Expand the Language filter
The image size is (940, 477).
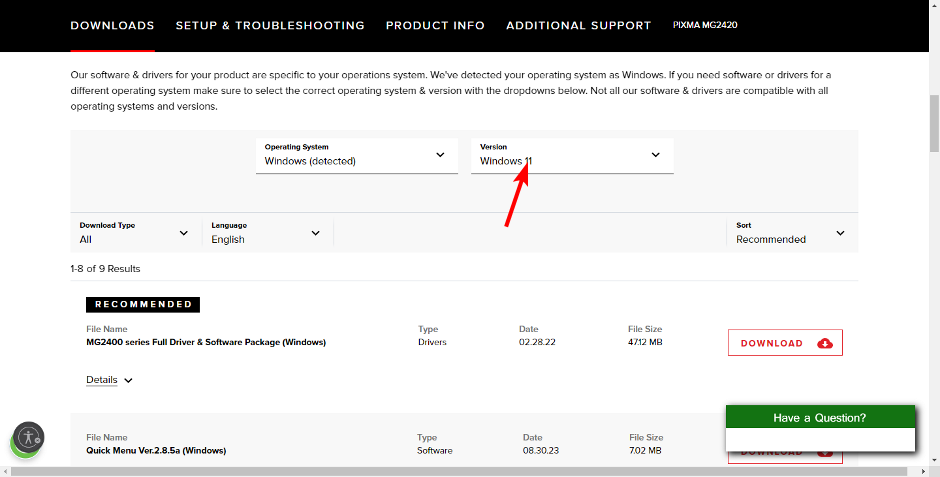pyautogui.click(x=266, y=233)
